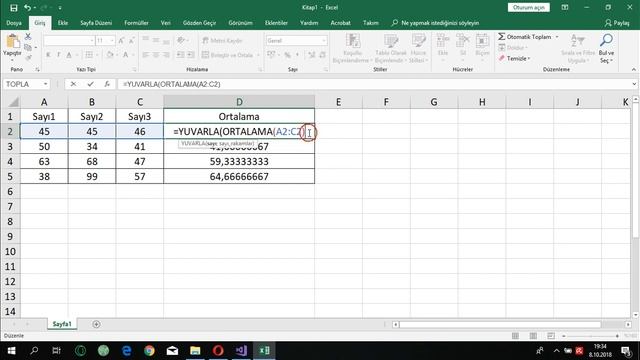The height and width of the screenshot is (360, 640).
Task: Click the Sırala ve Filtre Uygula icon
Action: [x=578, y=41]
